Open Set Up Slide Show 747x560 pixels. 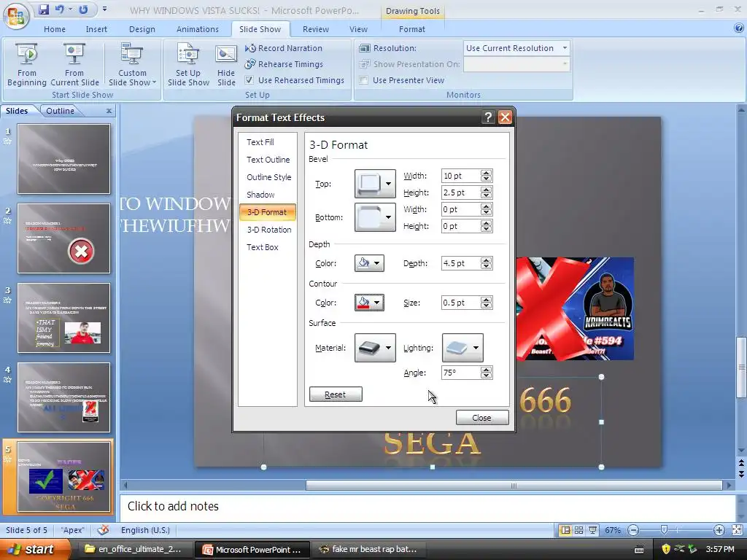point(188,65)
